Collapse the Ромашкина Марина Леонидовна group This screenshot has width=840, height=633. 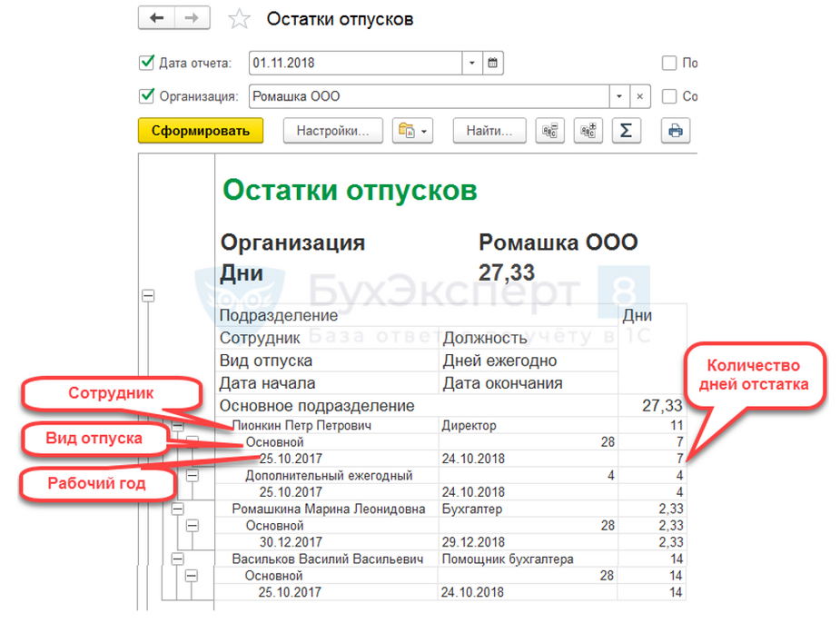tap(177, 509)
